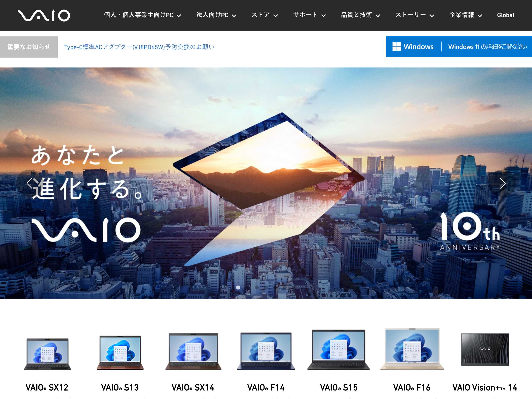Open the VAIO F16 laptop image
Image resolution: width=532 pixels, height=399 pixels.
[412, 349]
